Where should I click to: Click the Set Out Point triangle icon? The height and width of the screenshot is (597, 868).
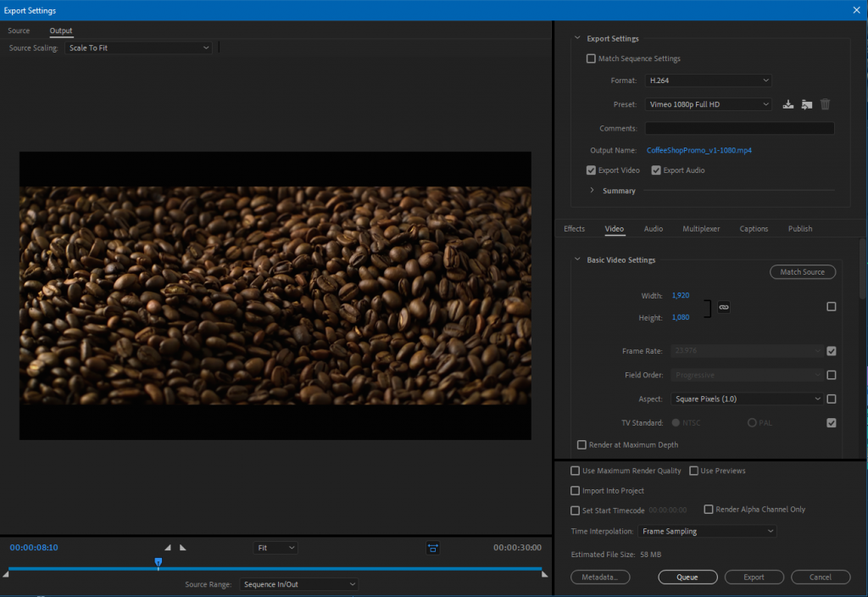pos(183,548)
